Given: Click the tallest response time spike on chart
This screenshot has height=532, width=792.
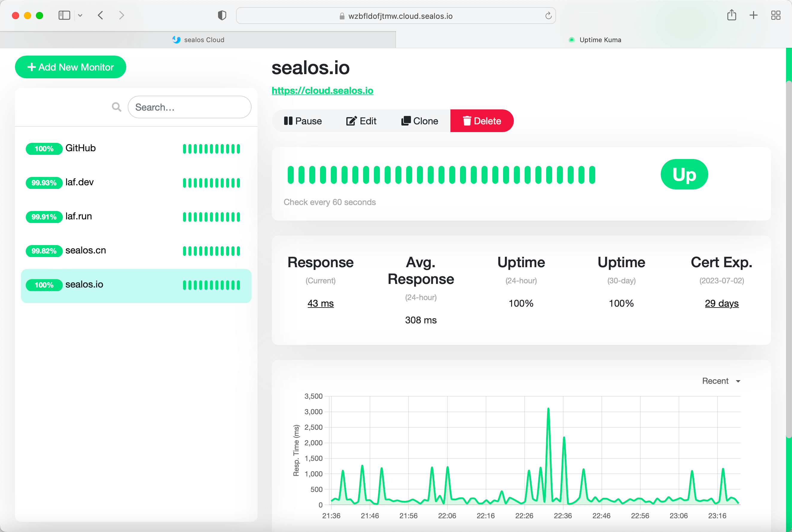Looking at the screenshot, I should [548, 409].
